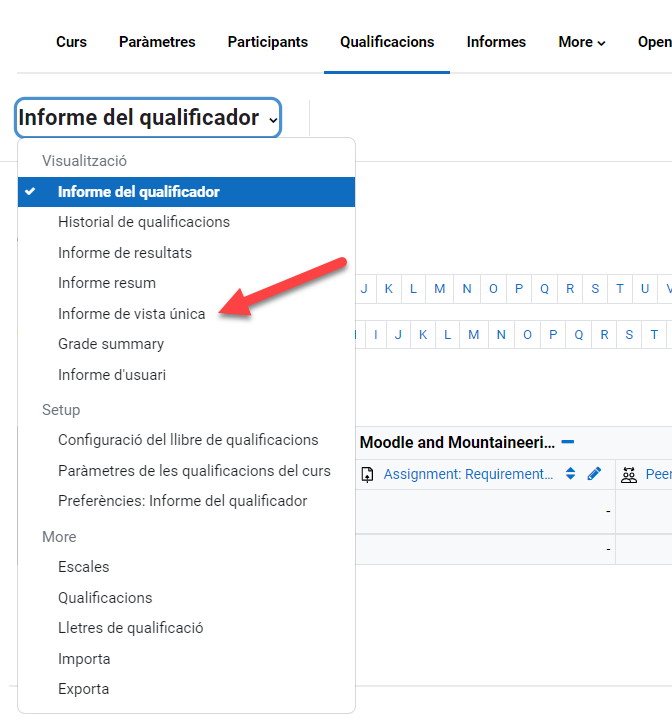Expand the More tab dropdown
Image resolution: width=672 pixels, height=718 pixels.
point(581,42)
